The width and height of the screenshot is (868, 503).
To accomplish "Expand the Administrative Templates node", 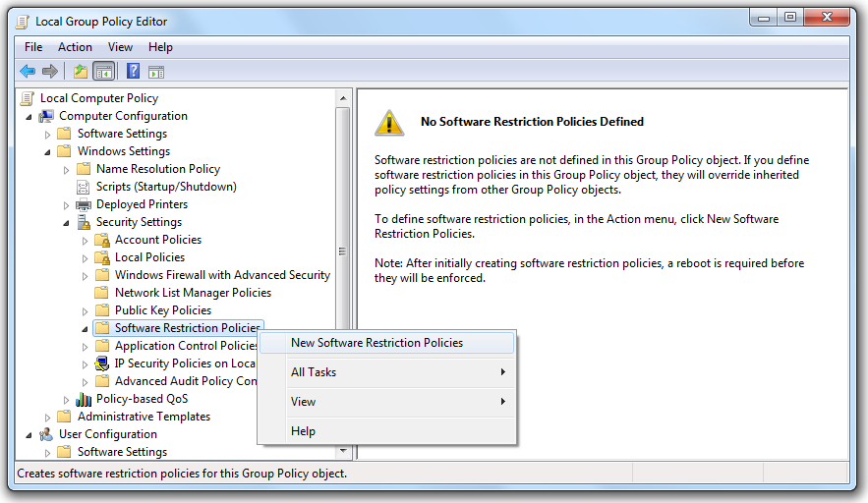I will [x=47, y=418].
